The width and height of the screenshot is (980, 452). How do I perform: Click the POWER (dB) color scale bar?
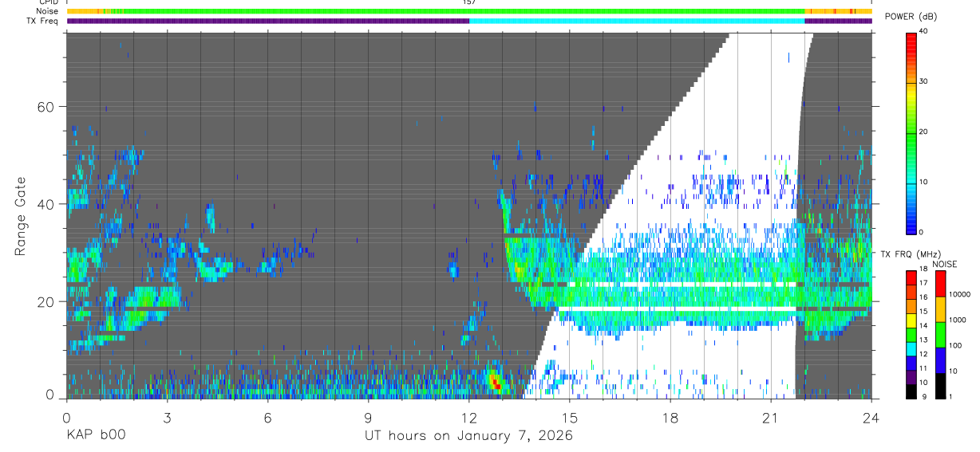[911, 132]
